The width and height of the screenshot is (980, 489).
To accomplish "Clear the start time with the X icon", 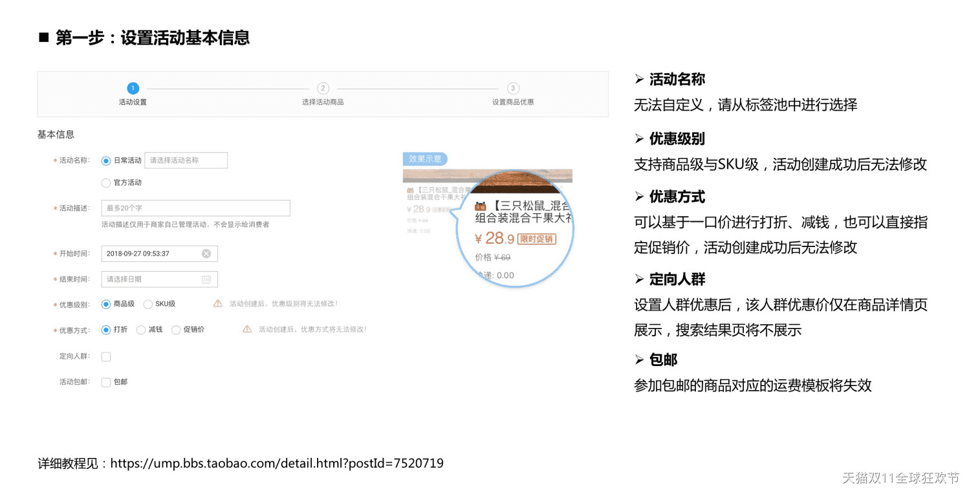I will click(206, 254).
